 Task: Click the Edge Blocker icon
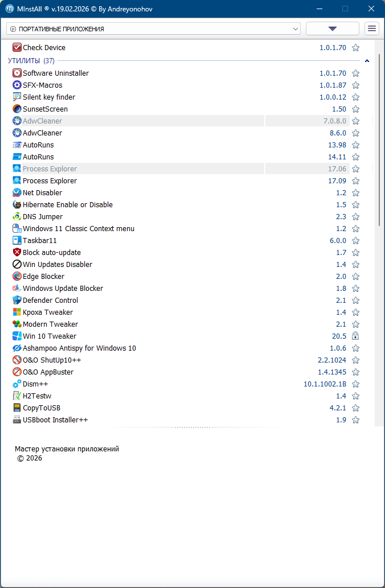[17, 276]
